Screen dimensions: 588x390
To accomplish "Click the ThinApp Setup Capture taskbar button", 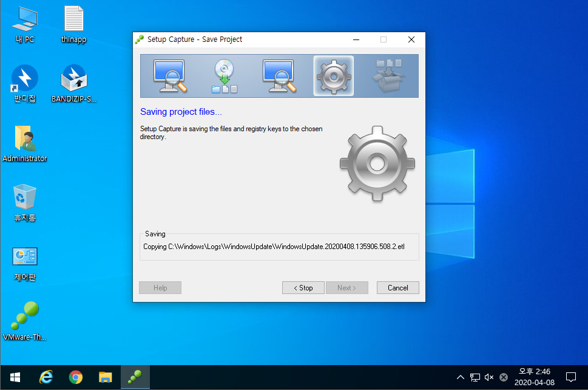I will tap(135, 377).
